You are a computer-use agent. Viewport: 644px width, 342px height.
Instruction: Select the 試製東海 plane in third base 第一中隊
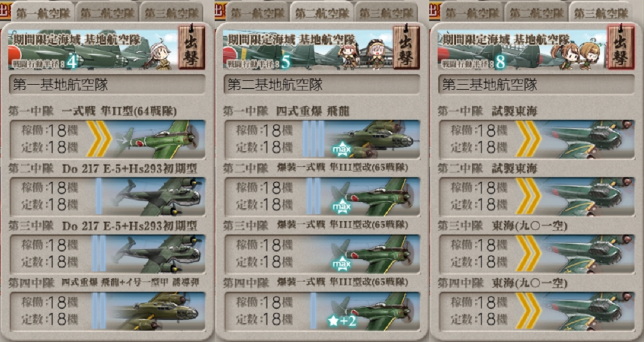pyautogui.click(x=588, y=139)
